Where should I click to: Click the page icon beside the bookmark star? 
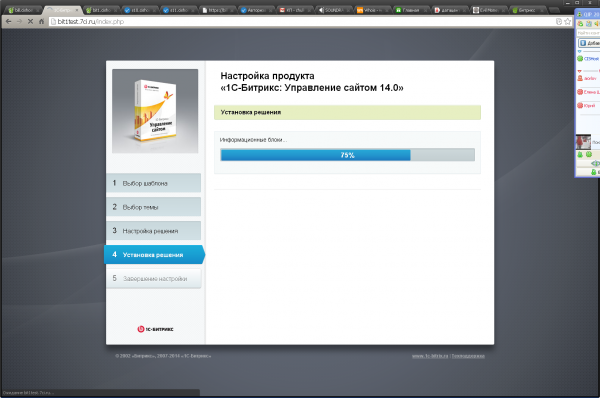tap(559, 21)
